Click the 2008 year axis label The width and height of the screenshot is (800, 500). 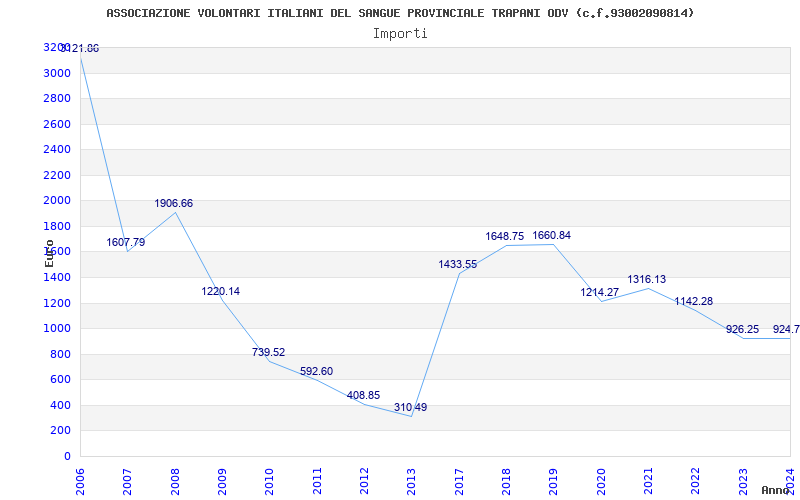click(175, 481)
